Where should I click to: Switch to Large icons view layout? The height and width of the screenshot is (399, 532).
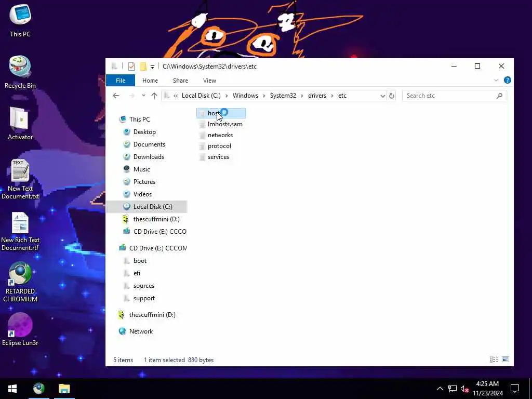[x=506, y=360]
